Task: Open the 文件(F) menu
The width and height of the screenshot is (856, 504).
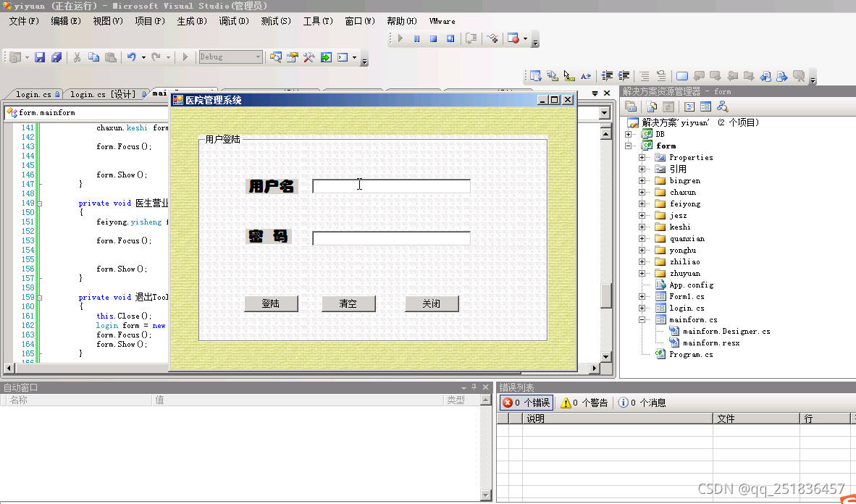Action: click(x=24, y=21)
